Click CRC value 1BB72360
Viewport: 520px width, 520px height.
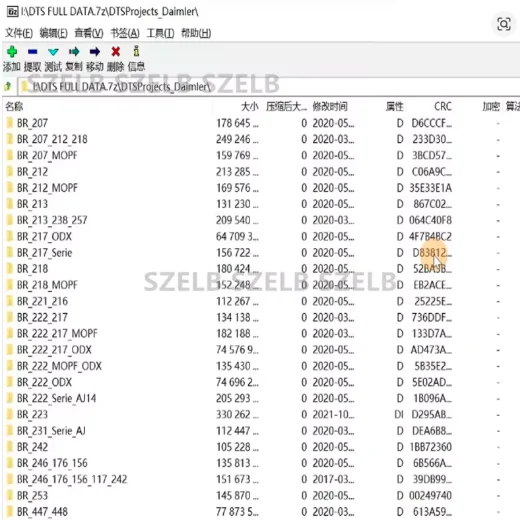430,447
